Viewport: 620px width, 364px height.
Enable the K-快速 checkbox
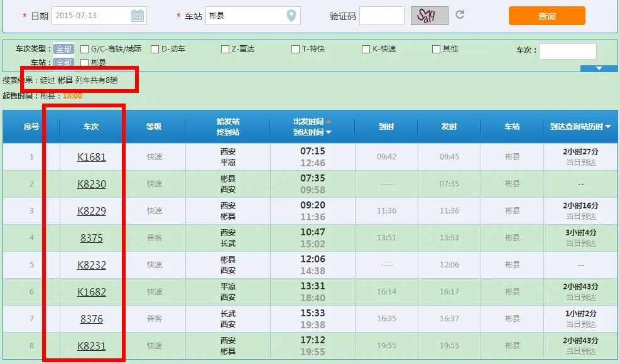tap(367, 48)
